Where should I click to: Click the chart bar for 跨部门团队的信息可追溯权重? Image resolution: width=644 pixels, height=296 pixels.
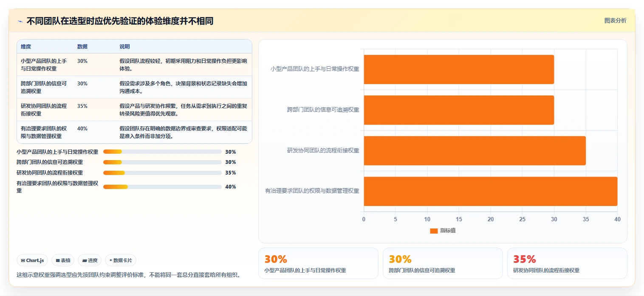click(459, 110)
